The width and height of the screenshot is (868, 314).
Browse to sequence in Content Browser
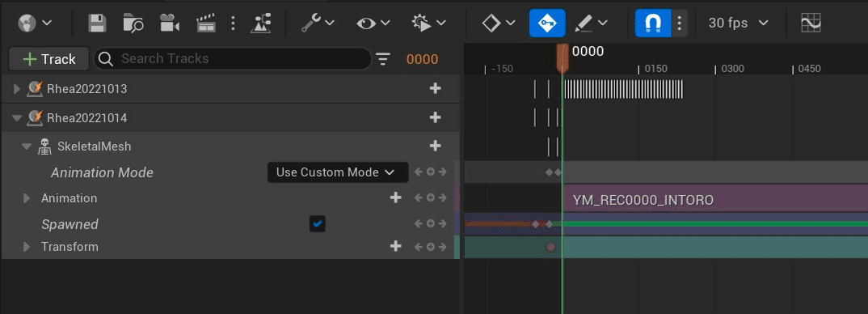coord(133,23)
